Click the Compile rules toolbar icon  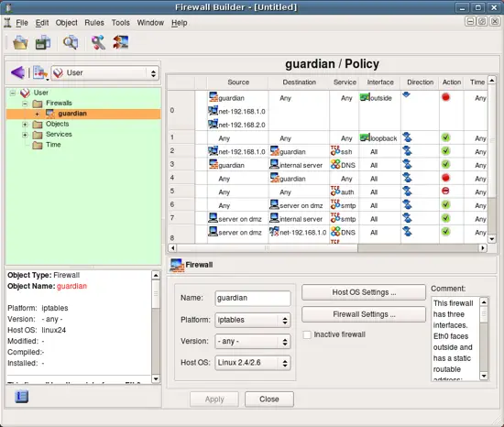(x=98, y=42)
